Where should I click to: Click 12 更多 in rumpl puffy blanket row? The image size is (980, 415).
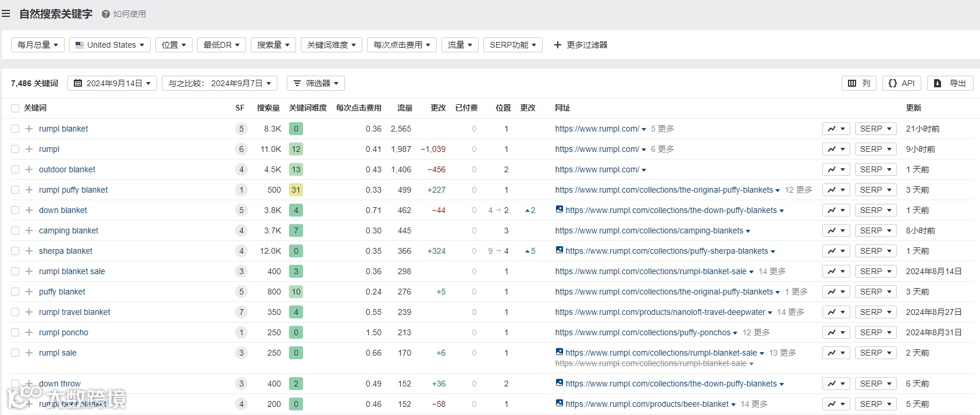click(799, 190)
